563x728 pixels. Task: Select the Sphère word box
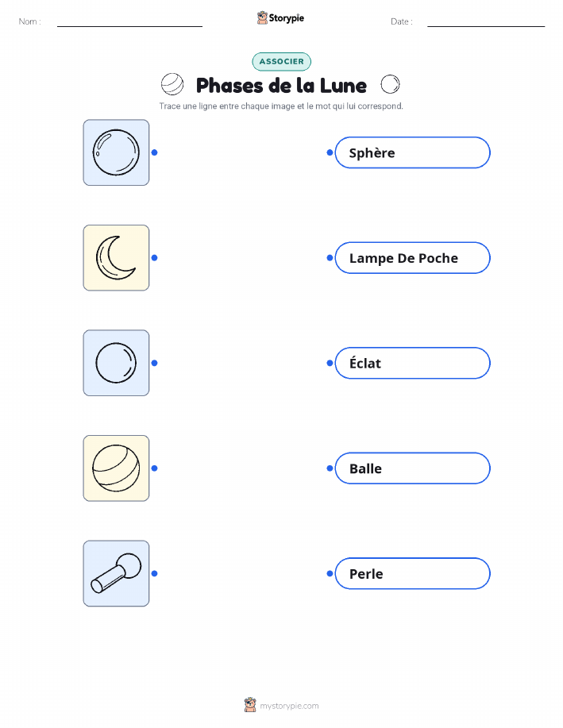coord(412,152)
